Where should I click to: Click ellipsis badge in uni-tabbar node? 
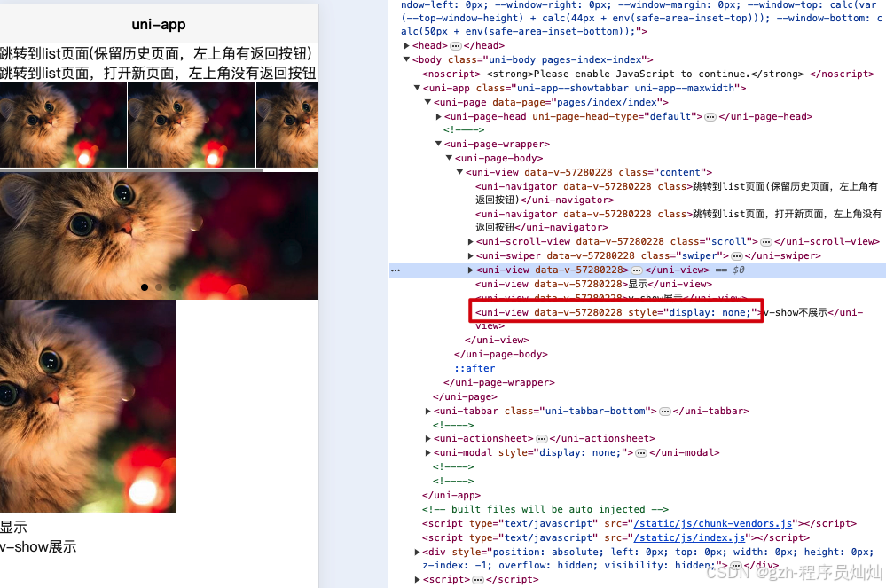tap(665, 412)
